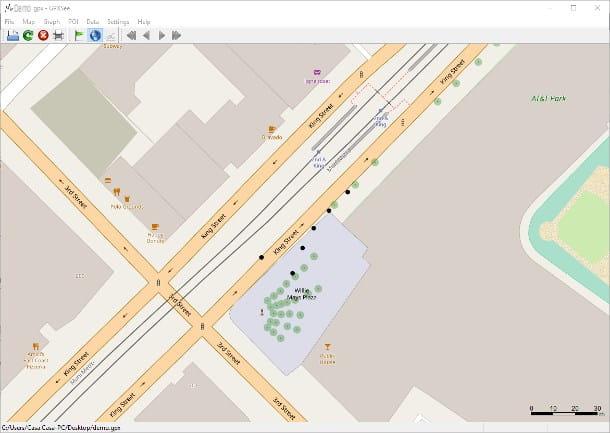Open a GPX file with toolbar icon

point(13,35)
